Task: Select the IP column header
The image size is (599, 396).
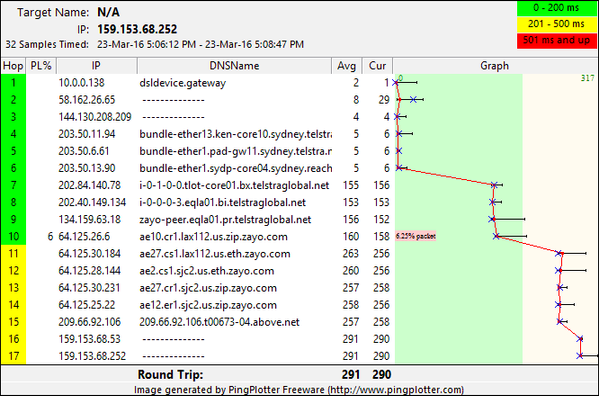Action: [x=97, y=66]
